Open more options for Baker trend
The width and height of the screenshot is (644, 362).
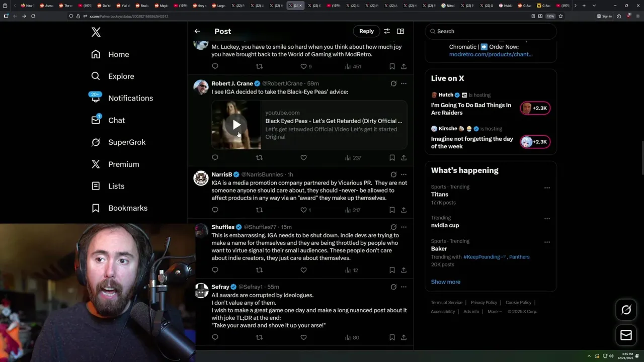pos(547,242)
